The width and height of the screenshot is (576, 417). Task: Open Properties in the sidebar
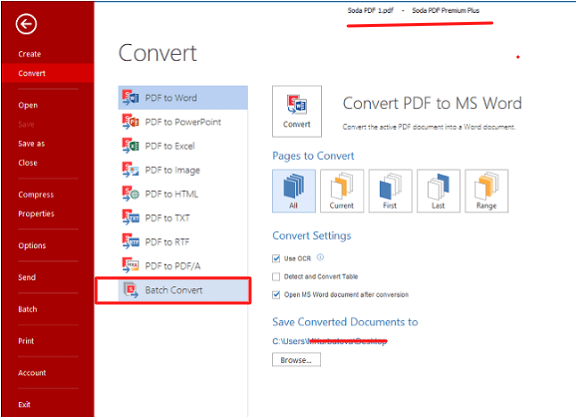[36, 214]
